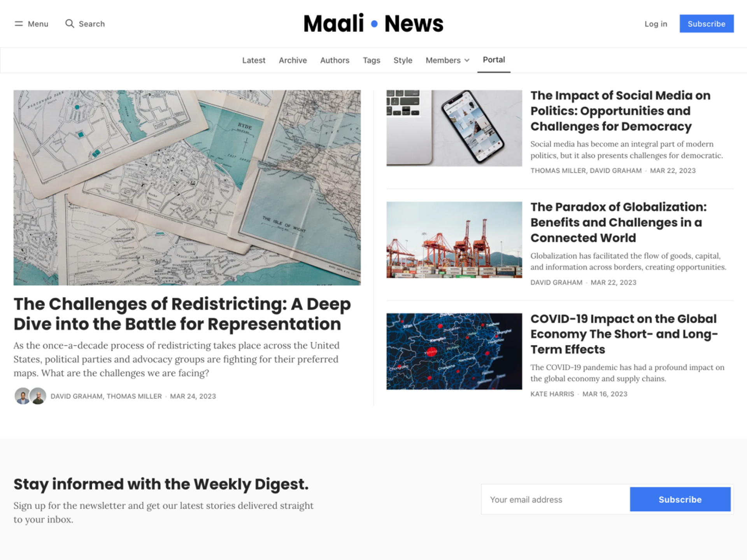This screenshot has height=560, width=747.
Task: Click the COVID-19 map thumbnail image
Action: click(454, 351)
